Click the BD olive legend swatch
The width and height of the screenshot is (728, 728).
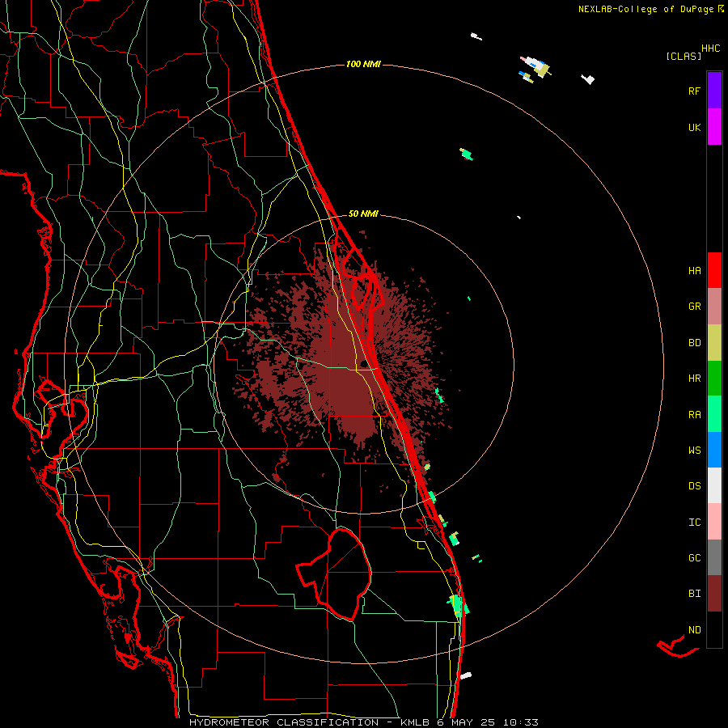coord(714,343)
